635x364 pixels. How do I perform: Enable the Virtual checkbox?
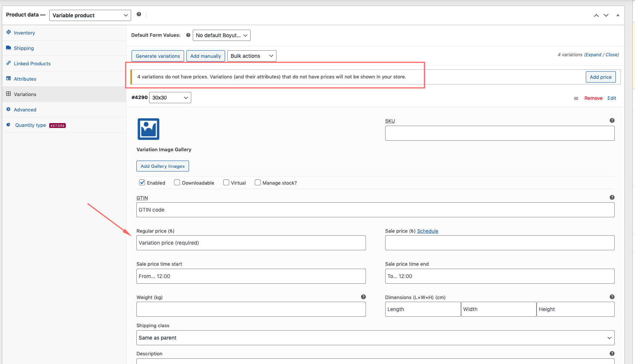(x=226, y=182)
